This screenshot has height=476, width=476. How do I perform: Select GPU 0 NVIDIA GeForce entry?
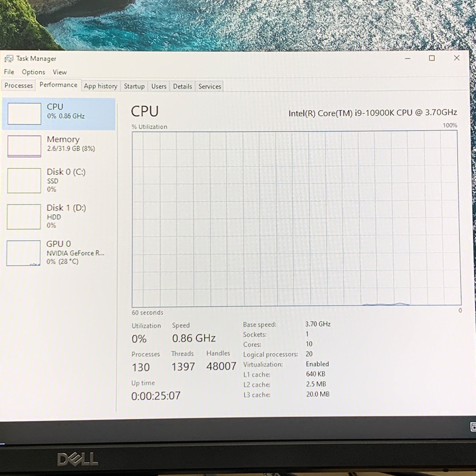point(59,253)
